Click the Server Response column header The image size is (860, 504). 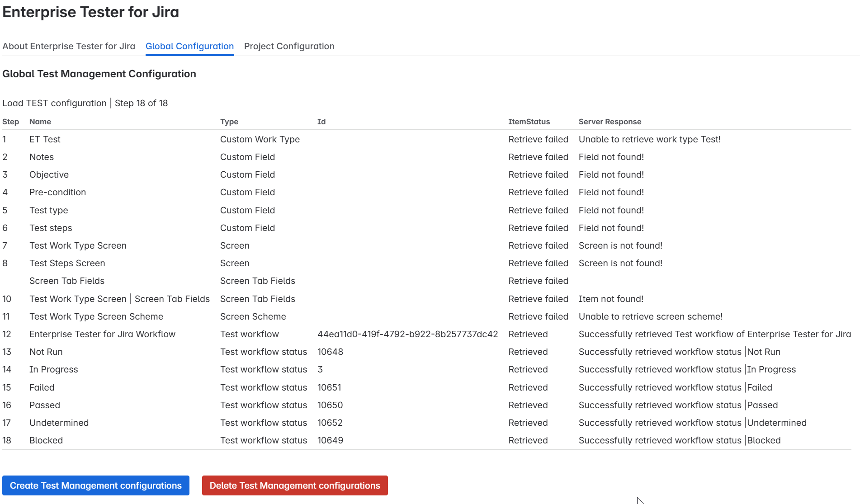click(x=610, y=122)
